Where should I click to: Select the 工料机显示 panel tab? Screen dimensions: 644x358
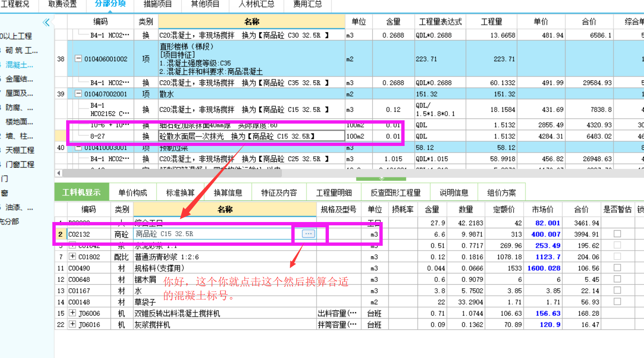point(81,193)
